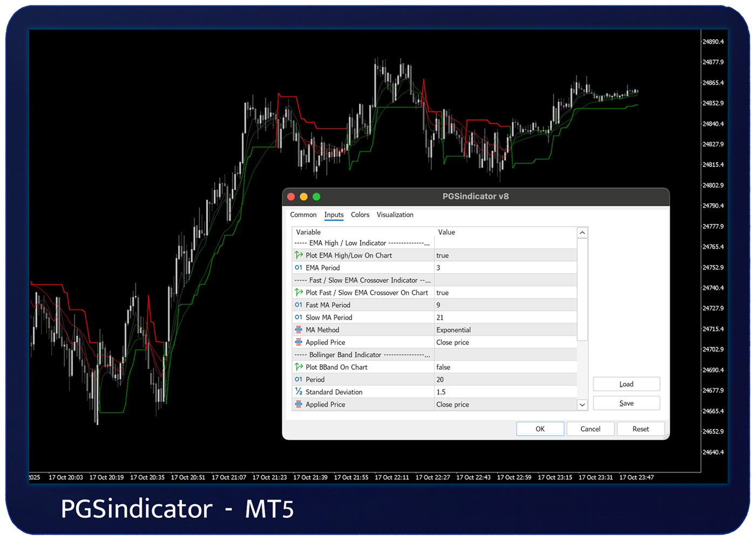The height and width of the screenshot is (540, 756).
Task: Click the integer icon next to EMA Period
Action: click(x=299, y=267)
